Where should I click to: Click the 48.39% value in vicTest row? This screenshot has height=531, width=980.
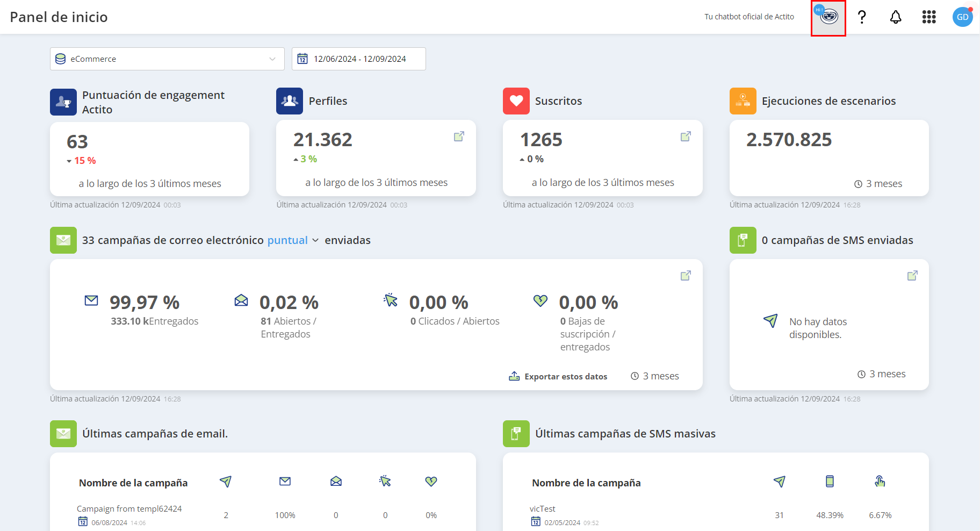coord(830,515)
